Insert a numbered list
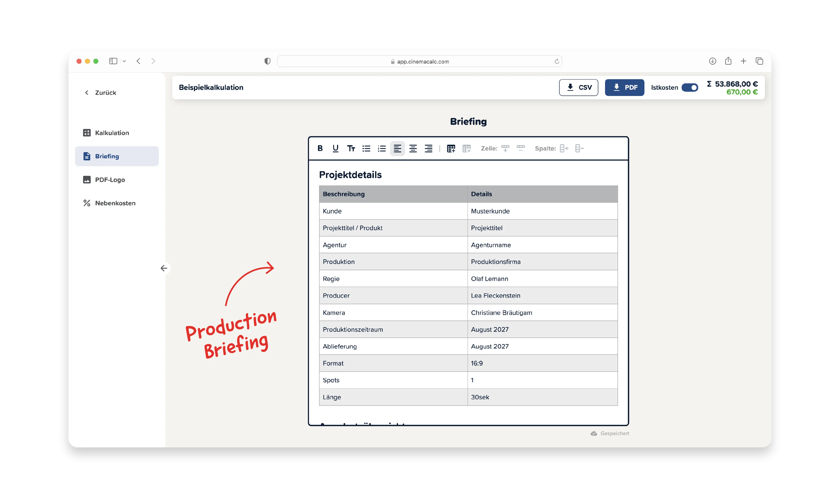The image size is (837, 504). [382, 148]
